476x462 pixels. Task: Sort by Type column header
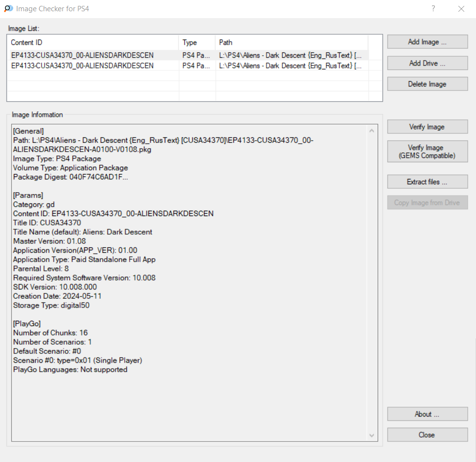[197, 43]
